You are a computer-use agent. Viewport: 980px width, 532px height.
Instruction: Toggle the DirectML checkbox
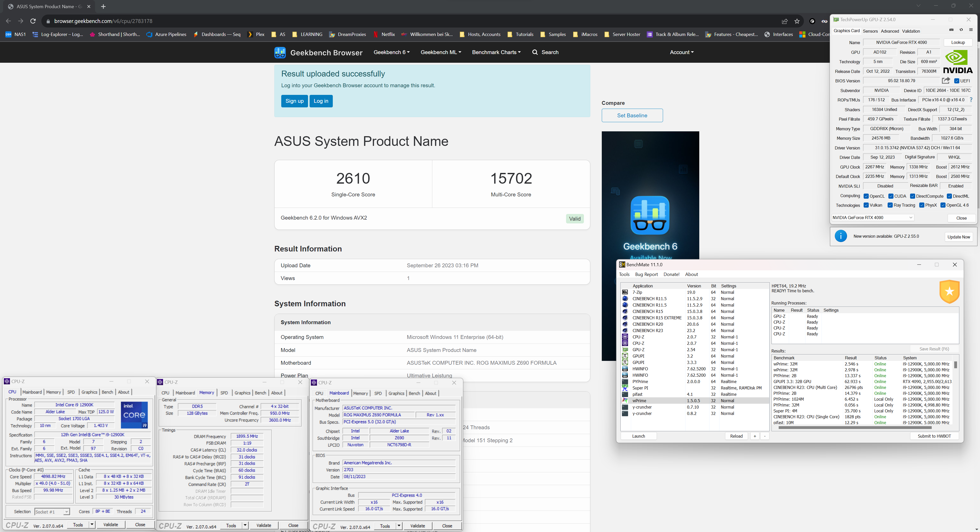tap(949, 196)
